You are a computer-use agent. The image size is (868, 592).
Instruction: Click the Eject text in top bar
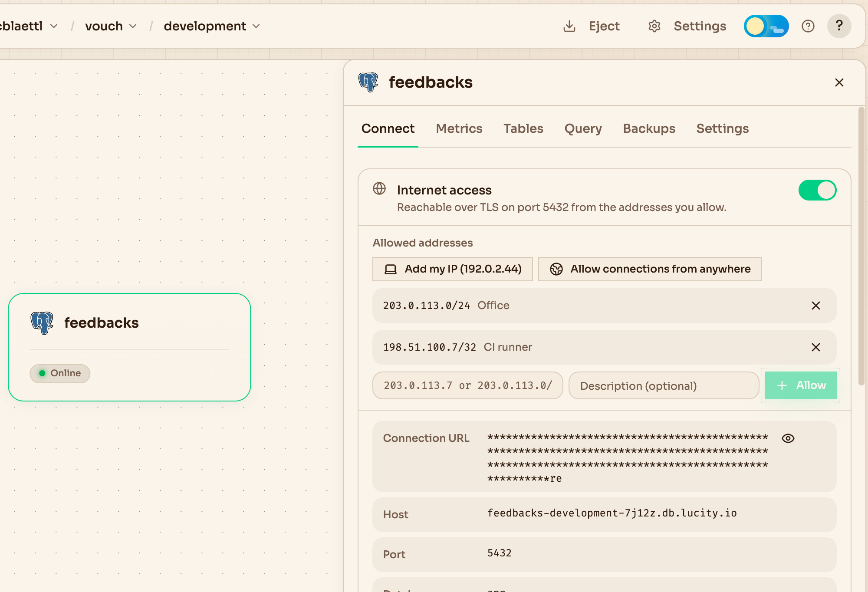(x=604, y=26)
